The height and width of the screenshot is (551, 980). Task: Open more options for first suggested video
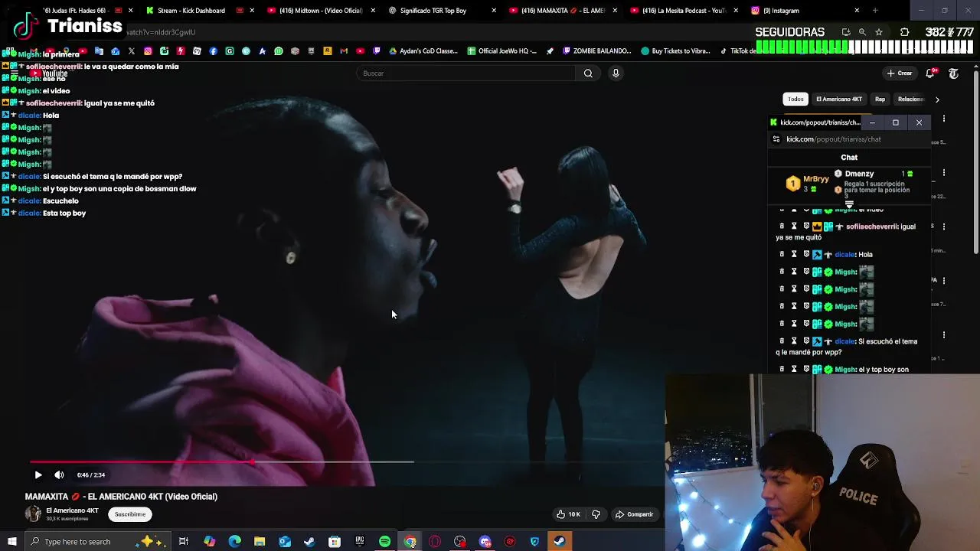[944, 119]
